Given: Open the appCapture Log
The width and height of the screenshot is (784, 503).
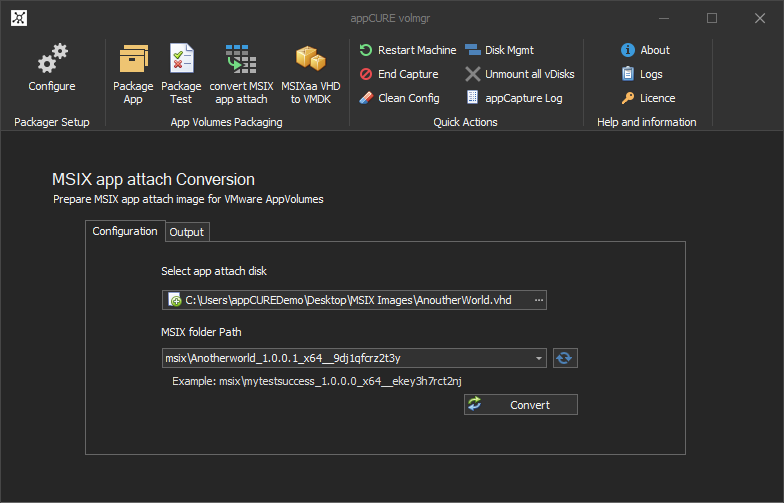Looking at the screenshot, I should [514, 98].
